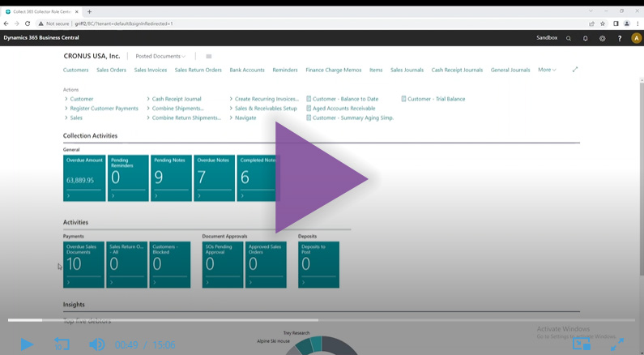Image resolution: width=644 pixels, height=355 pixels.
Task: Open Customer - Summary Aging Simp. report
Action: pos(350,118)
